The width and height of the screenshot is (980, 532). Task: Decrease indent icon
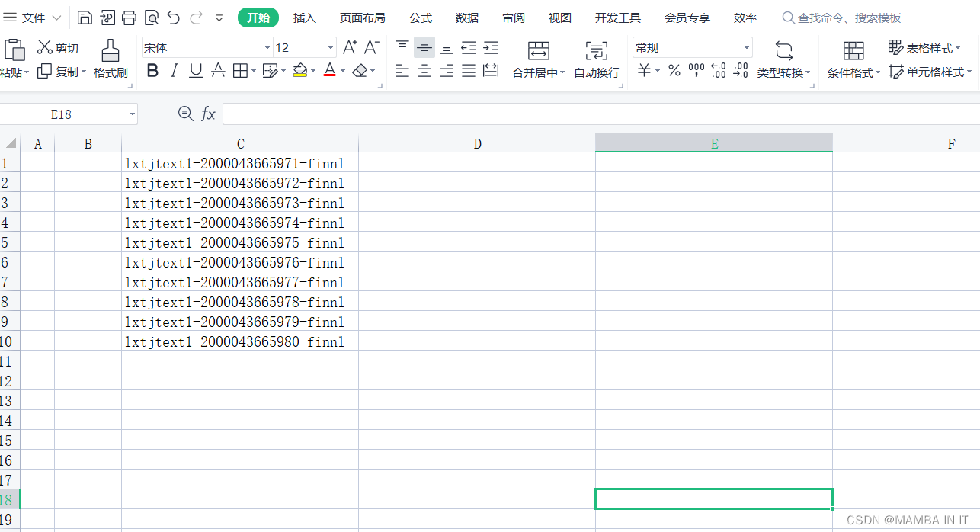point(469,47)
